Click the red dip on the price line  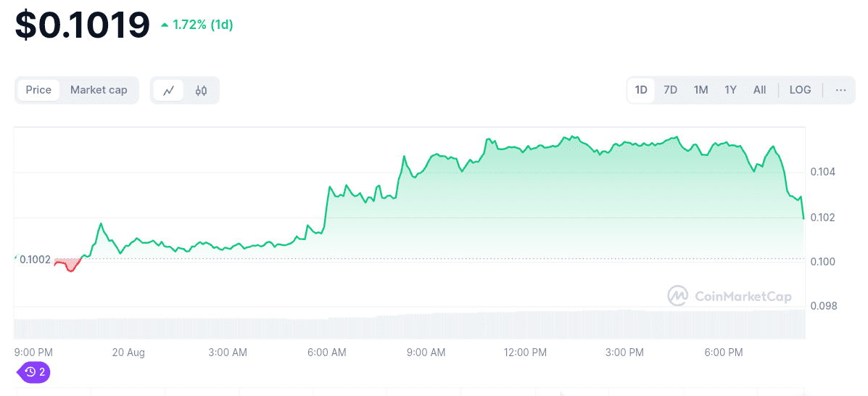click(70, 267)
